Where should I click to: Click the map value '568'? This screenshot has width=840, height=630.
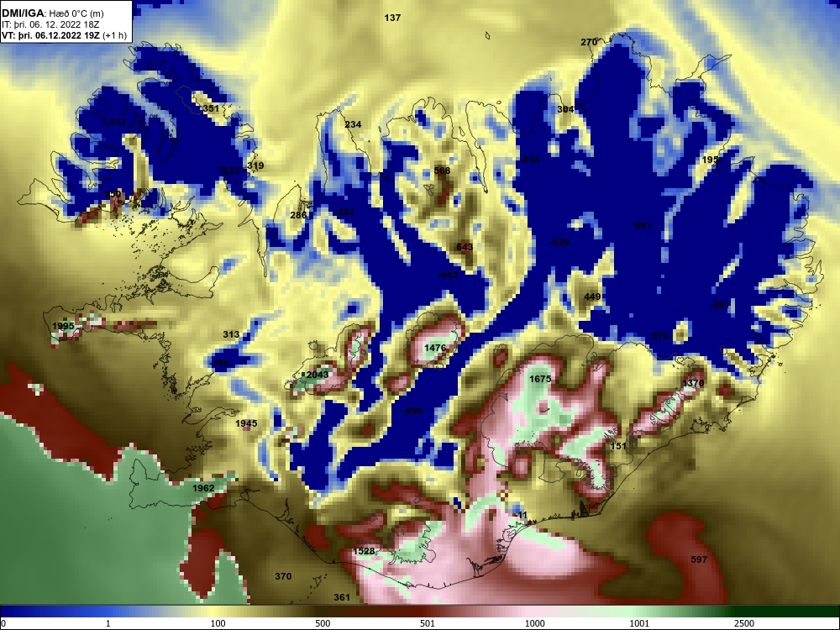[x=442, y=171]
